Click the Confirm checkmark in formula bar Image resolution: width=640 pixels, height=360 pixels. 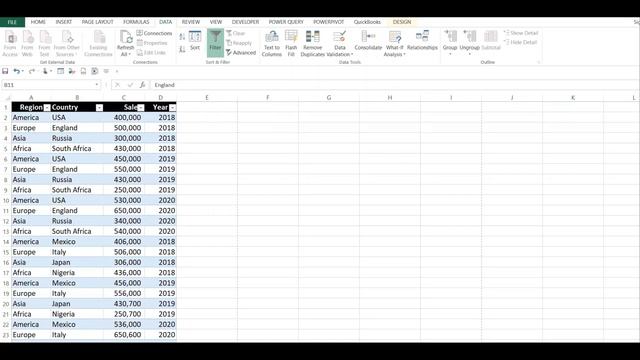pyautogui.click(x=130, y=85)
